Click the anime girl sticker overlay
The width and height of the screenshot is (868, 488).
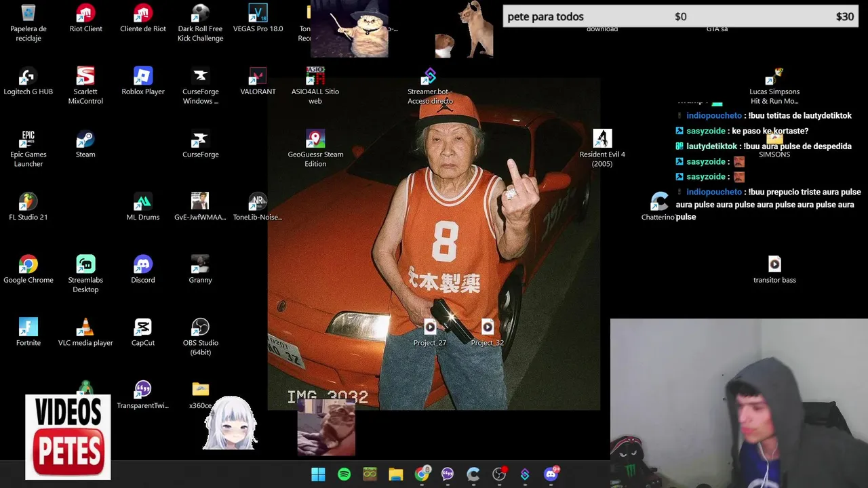[x=231, y=424]
